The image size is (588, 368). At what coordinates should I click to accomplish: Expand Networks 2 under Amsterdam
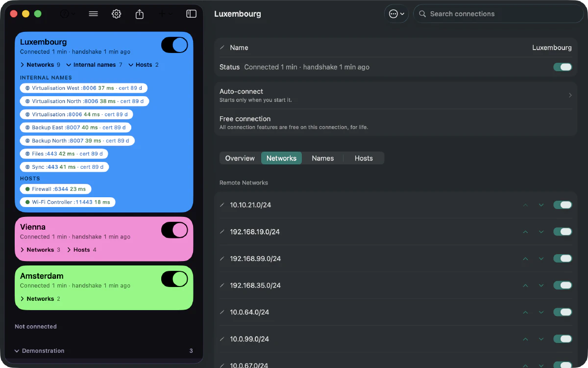click(40, 299)
